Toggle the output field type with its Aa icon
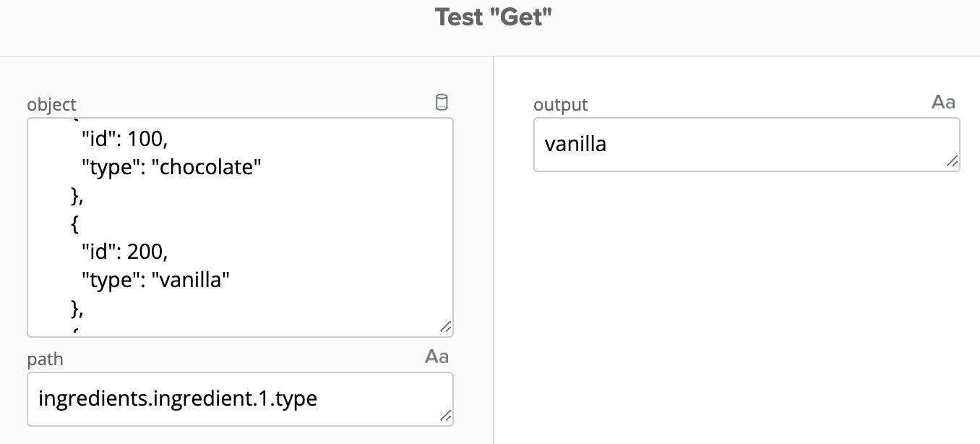The height and width of the screenshot is (444, 980). pos(943,101)
